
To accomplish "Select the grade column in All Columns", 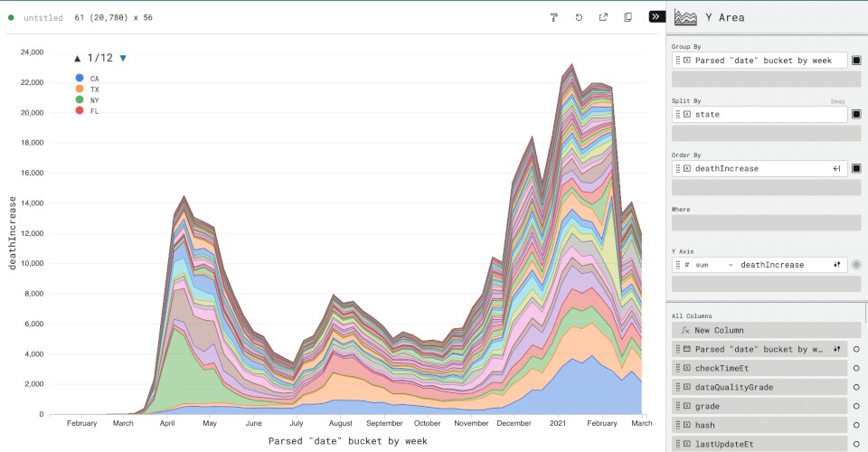I will point(759,406).
